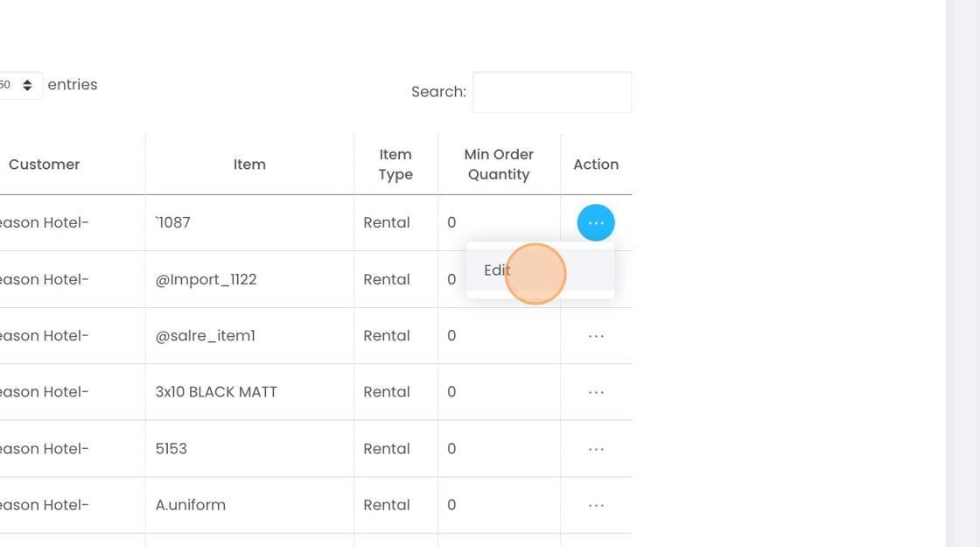Click the A.uniform item cell
Image resolution: width=980 pixels, height=547 pixels.
[191, 505]
